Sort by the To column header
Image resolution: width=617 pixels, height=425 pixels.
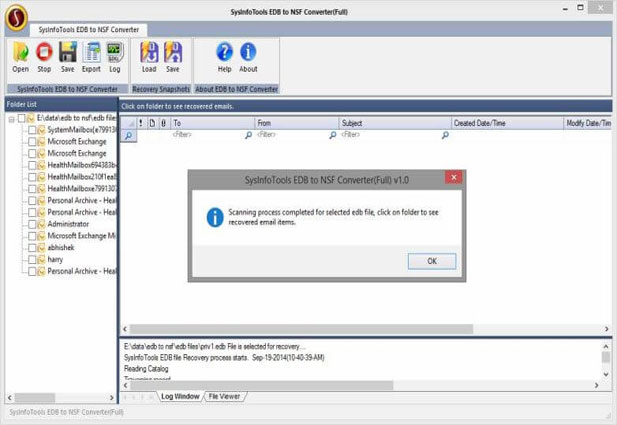[x=212, y=123]
